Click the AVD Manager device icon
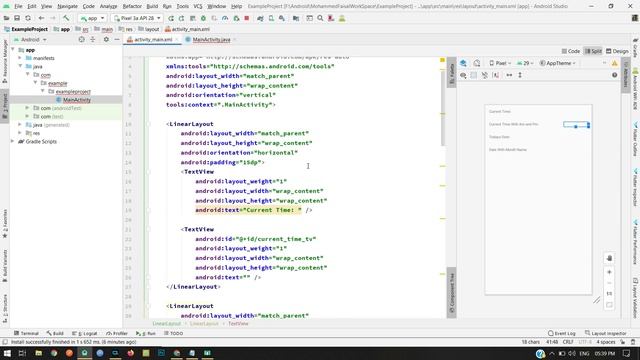 tap(271, 18)
